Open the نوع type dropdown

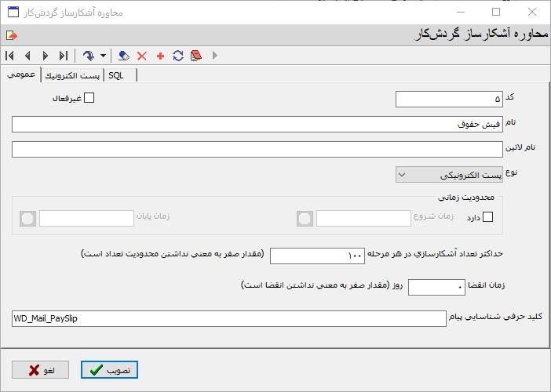[449, 174]
